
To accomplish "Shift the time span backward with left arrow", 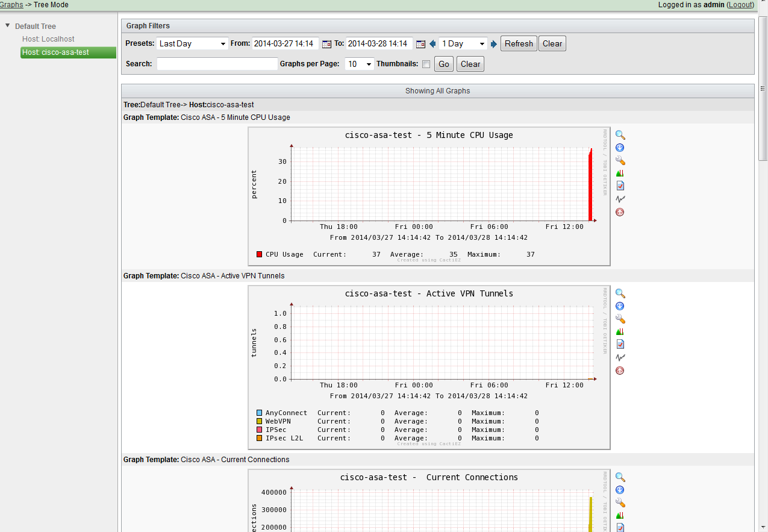I will click(432, 44).
